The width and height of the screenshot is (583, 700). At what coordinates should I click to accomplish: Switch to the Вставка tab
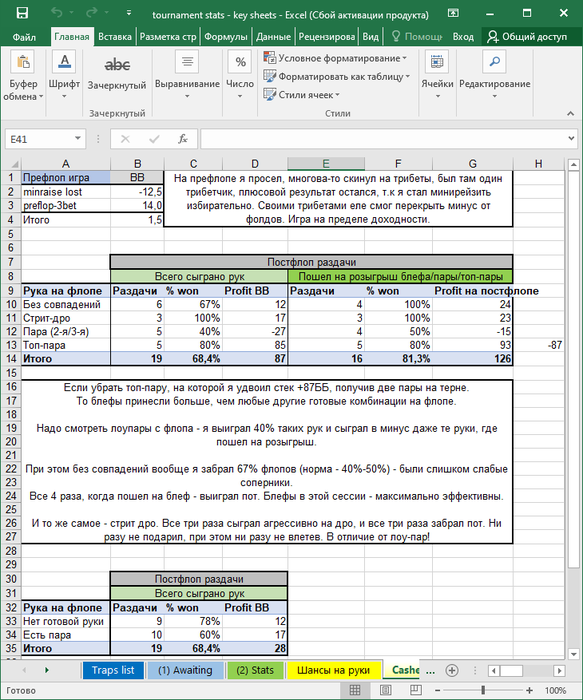(115, 37)
